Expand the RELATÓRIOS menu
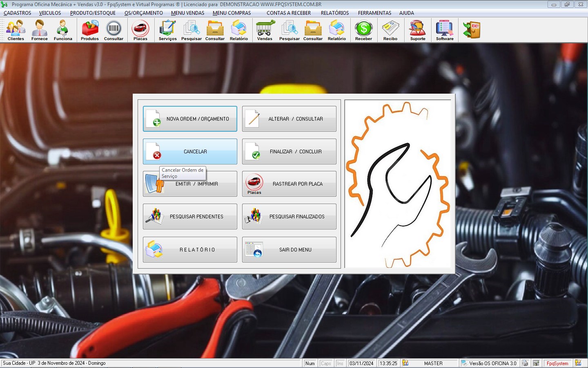Screen dimensions: 588x368 tap(335, 13)
